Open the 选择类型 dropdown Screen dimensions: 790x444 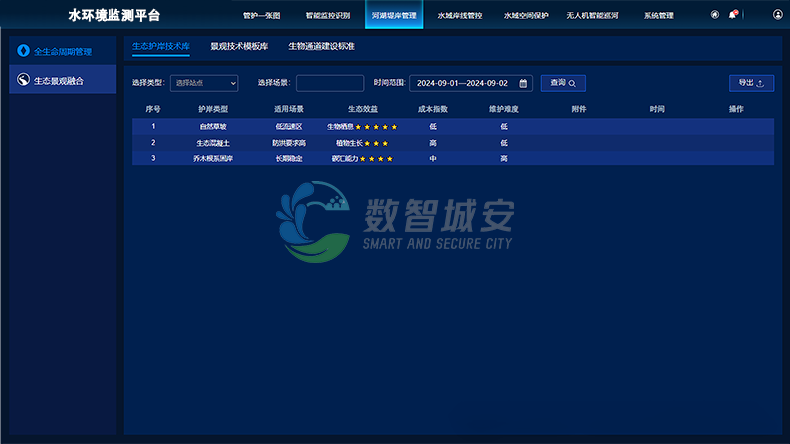pyautogui.click(x=204, y=83)
